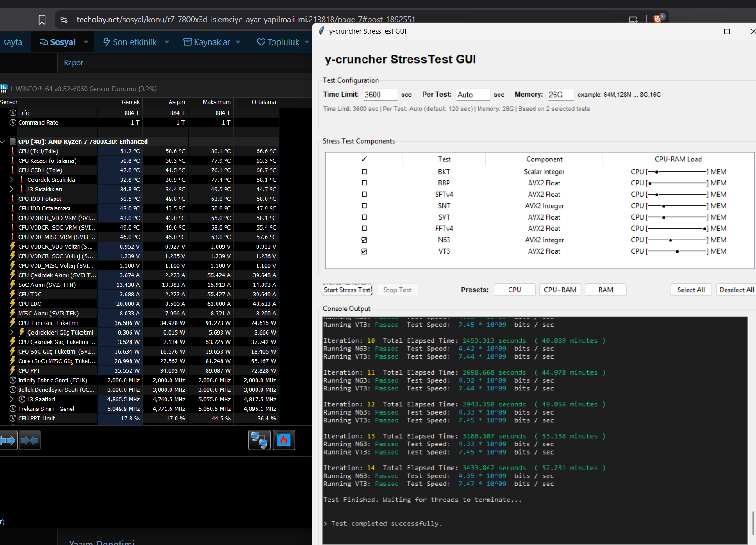Screen dimensions: 756x545
Task: Click the Time Limit input field
Action: 380,95
